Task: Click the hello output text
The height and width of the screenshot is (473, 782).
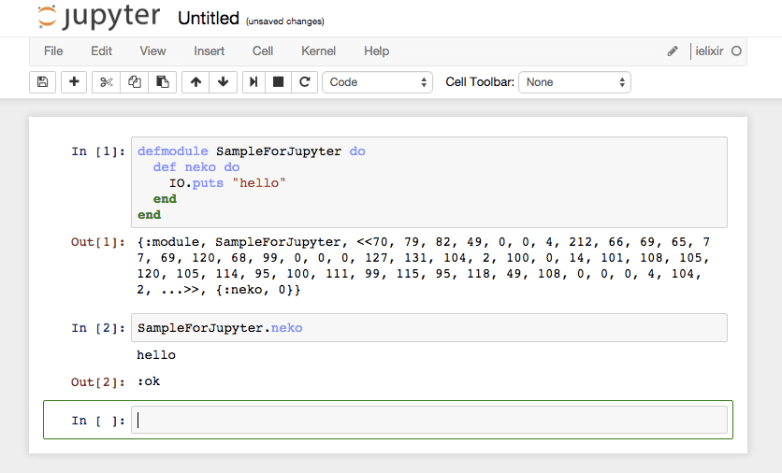Action: 156,355
